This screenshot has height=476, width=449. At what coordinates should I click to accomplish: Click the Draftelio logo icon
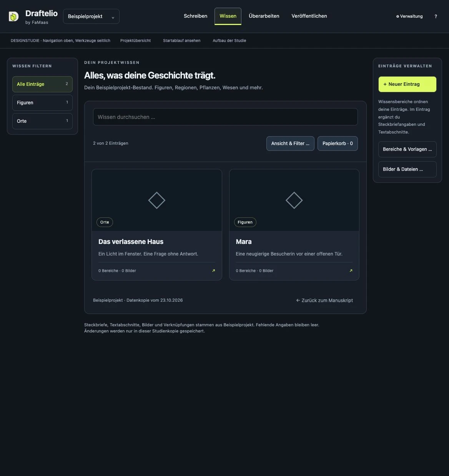(13, 17)
